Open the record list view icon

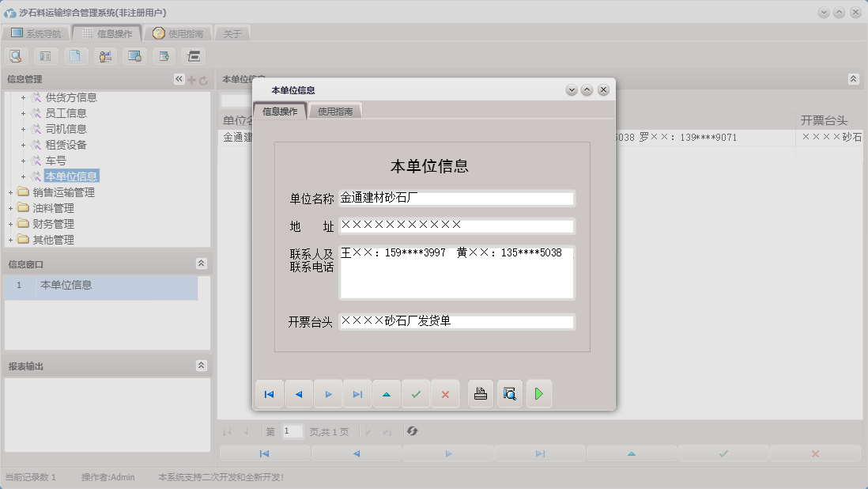[46, 56]
